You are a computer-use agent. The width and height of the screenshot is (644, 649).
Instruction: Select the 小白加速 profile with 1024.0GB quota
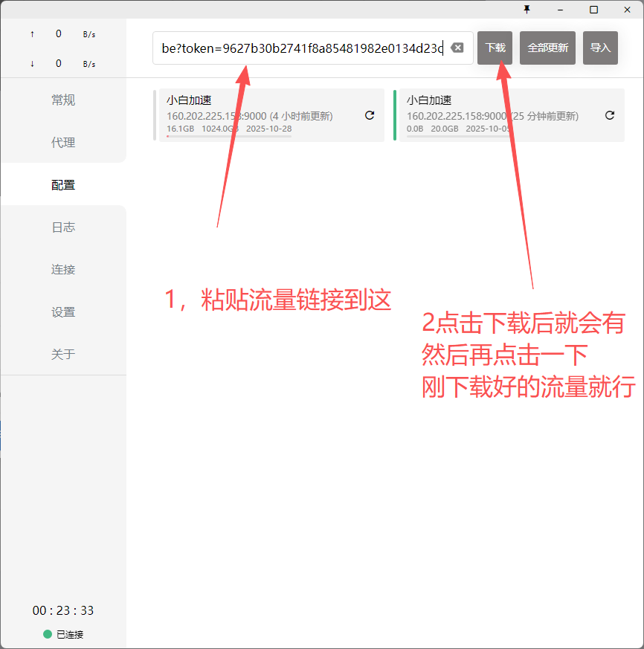click(253, 102)
